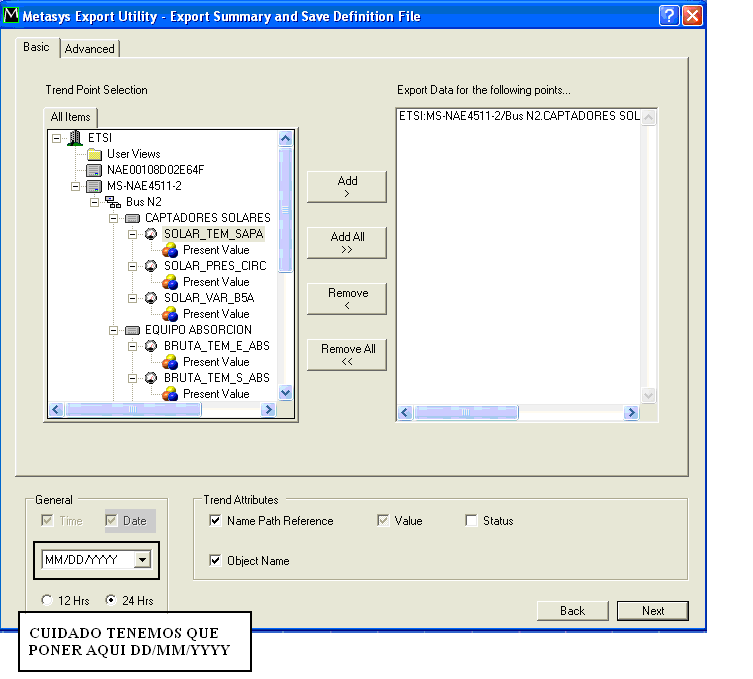Click the Remove < button
This screenshot has height=679, width=753.
(x=347, y=299)
